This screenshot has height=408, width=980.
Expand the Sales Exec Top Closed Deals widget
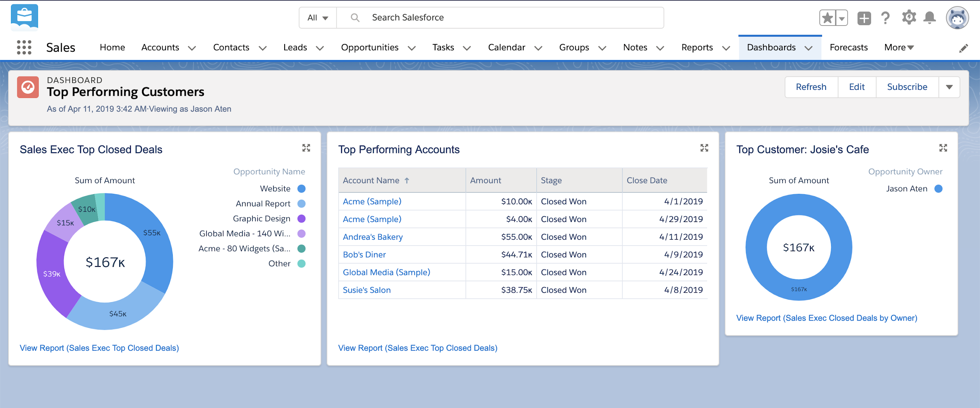306,148
